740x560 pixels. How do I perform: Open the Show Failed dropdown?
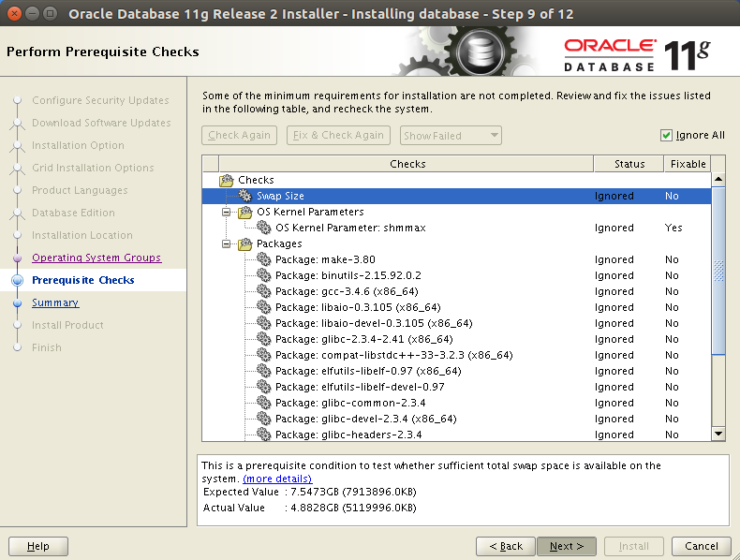[451, 136]
